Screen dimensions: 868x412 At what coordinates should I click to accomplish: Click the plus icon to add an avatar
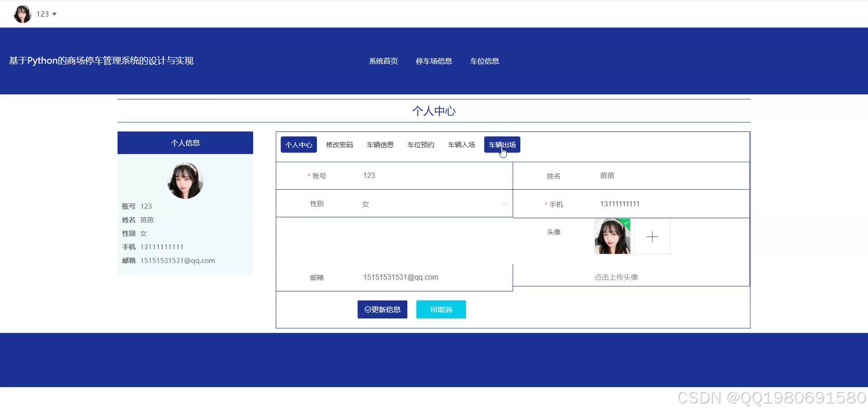pyautogui.click(x=652, y=236)
